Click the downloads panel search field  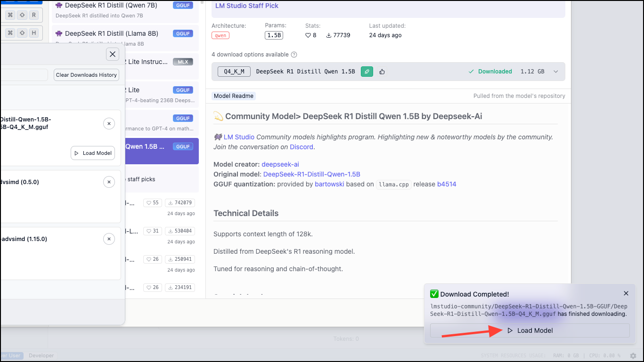(x=24, y=75)
